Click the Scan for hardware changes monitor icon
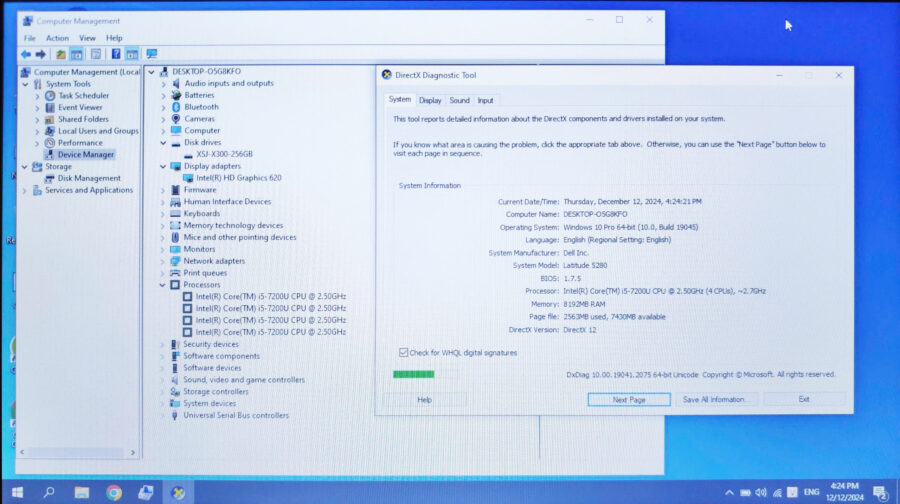This screenshot has width=900, height=504. 152,54
